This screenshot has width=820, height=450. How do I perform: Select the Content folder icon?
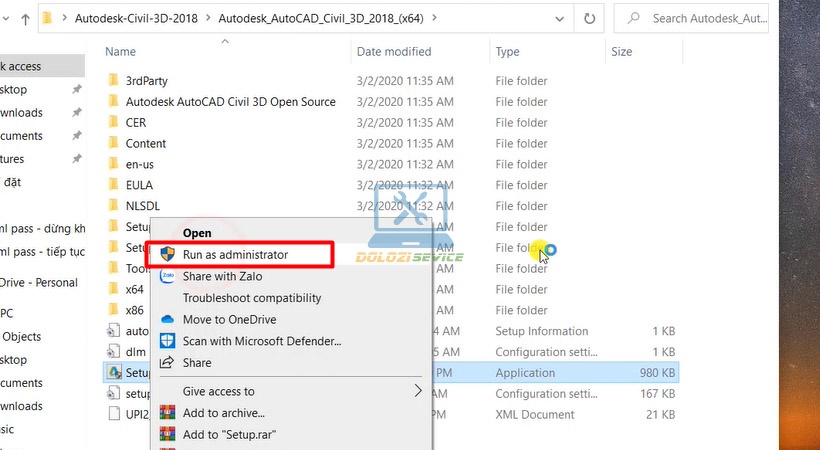[113, 143]
